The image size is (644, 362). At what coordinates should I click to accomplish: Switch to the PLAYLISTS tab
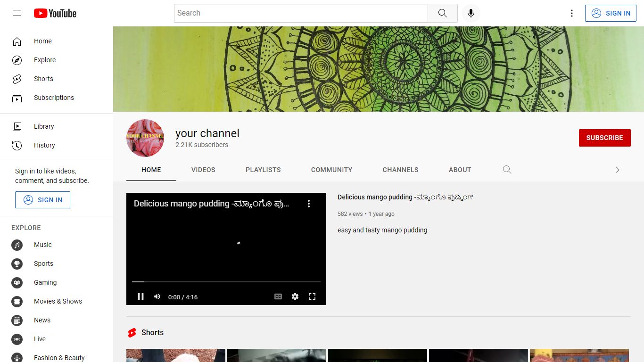click(x=263, y=170)
